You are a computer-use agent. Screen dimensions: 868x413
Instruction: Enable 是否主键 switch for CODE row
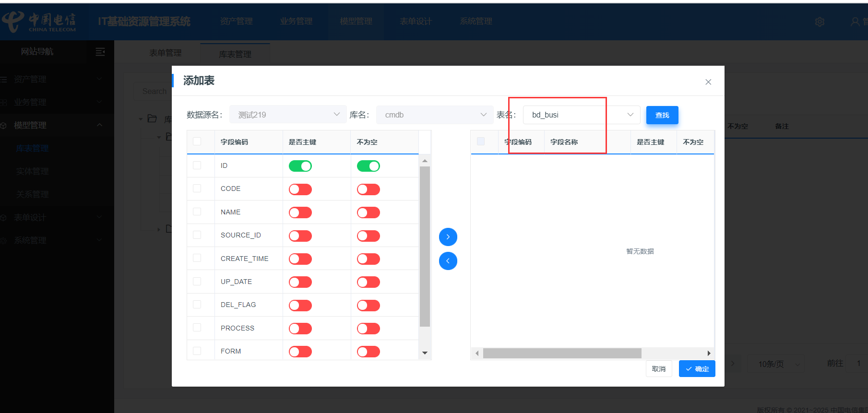(300, 189)
